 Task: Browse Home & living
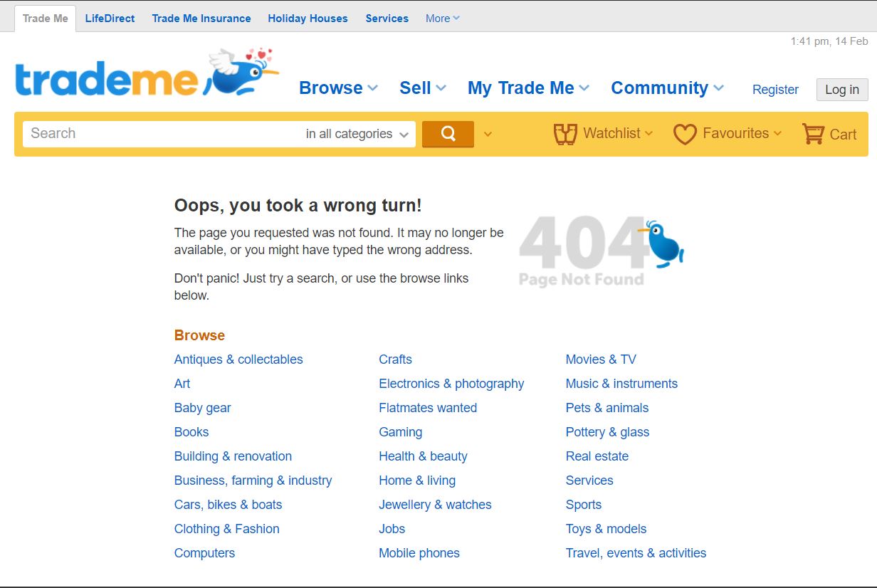417,481
